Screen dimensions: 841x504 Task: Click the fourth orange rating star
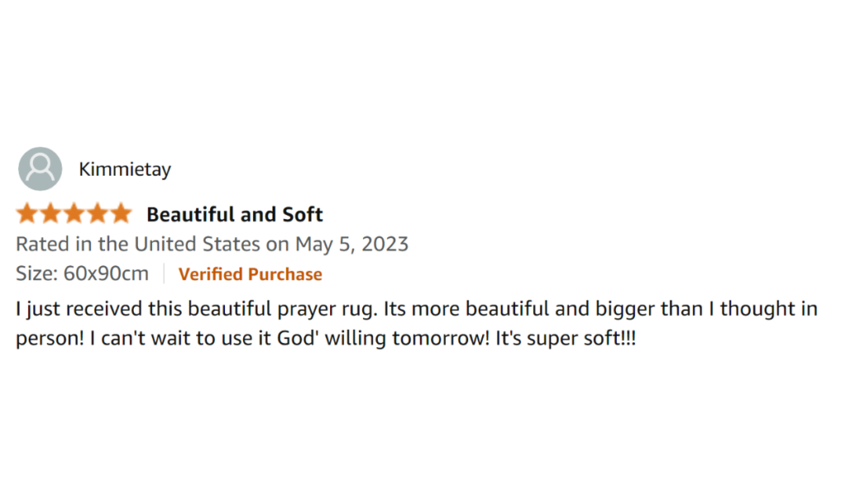point(96,214)
